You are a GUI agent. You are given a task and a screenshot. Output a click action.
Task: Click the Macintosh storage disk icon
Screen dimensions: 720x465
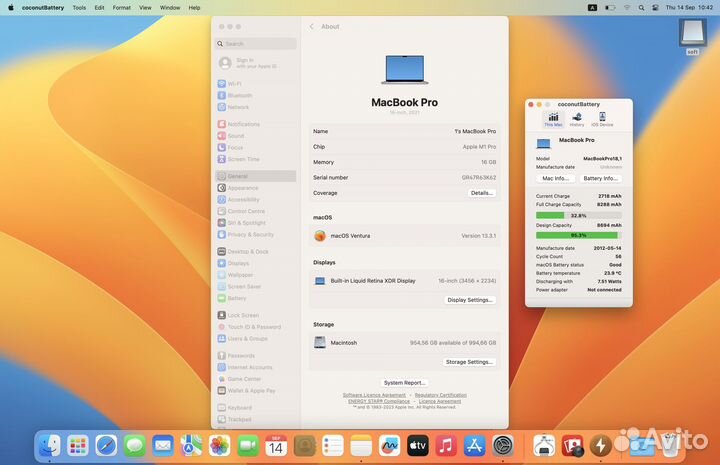[320, 342]
